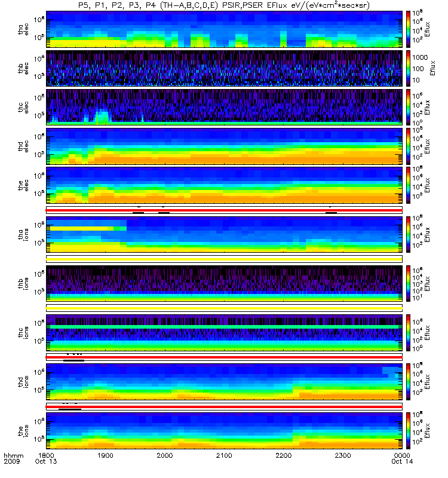Viewport: 448px width, 478px height.
Task: Click the thc ions spectrogram panel
Action: tap(224, 332)
